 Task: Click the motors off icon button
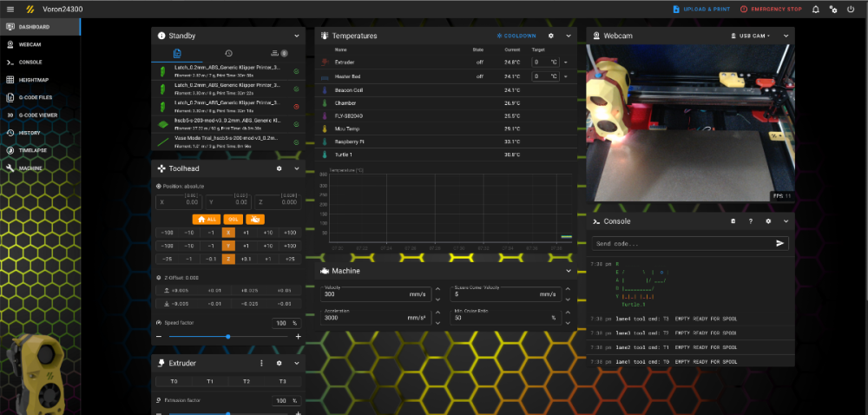pyautogui.click(x=255, y=219)
